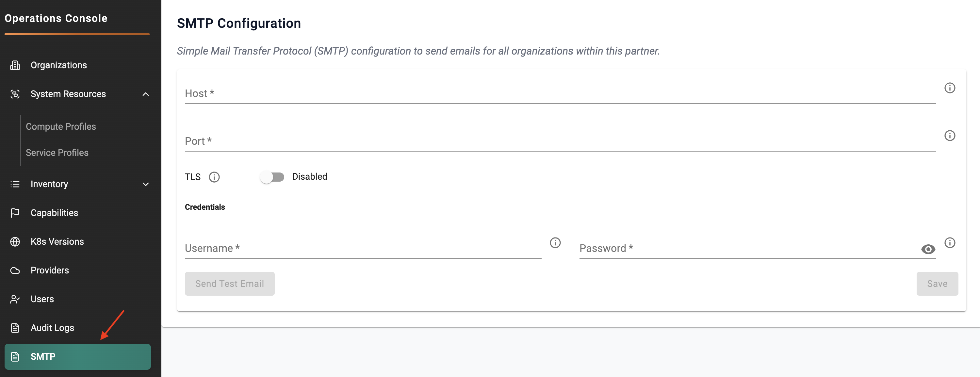The image size is (980, 377).
Task: Click the Providers cloud icon
Action: tap(15, 270)
